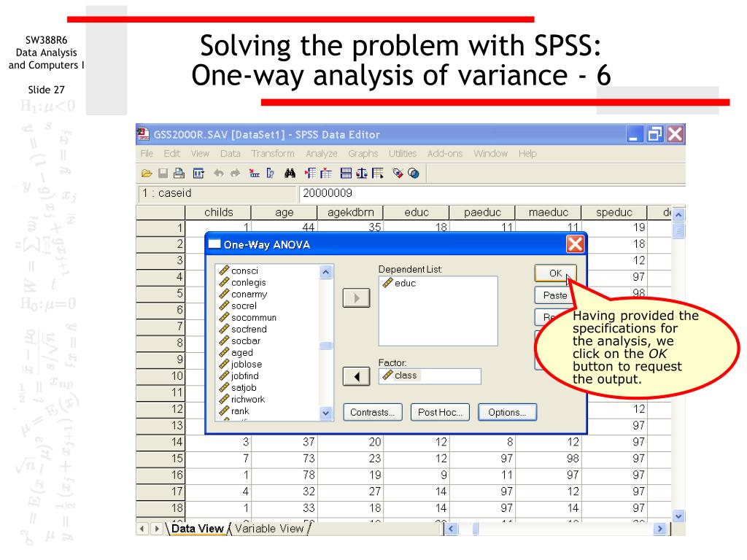Click the Paste button
Screen dimensions: 747x560
pos(555,295)
